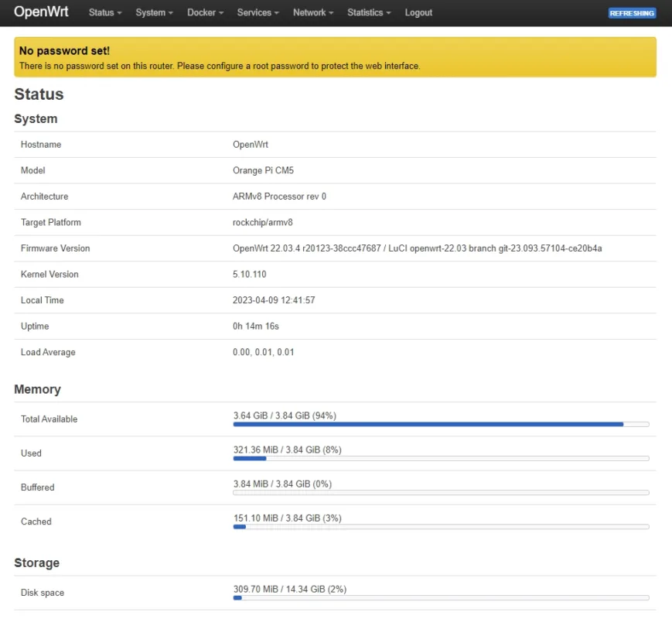Click the OpenWrt brand logo
The width and height of the screenshot is (672, 619).
41,12
